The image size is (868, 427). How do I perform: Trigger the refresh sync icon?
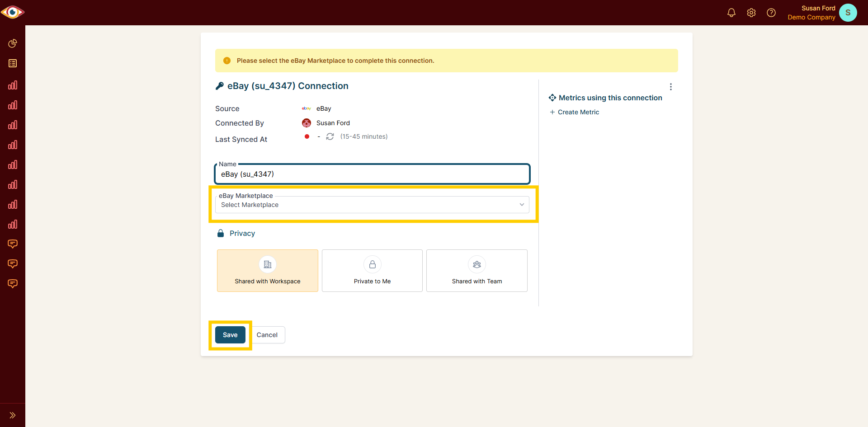click(330, 136)
